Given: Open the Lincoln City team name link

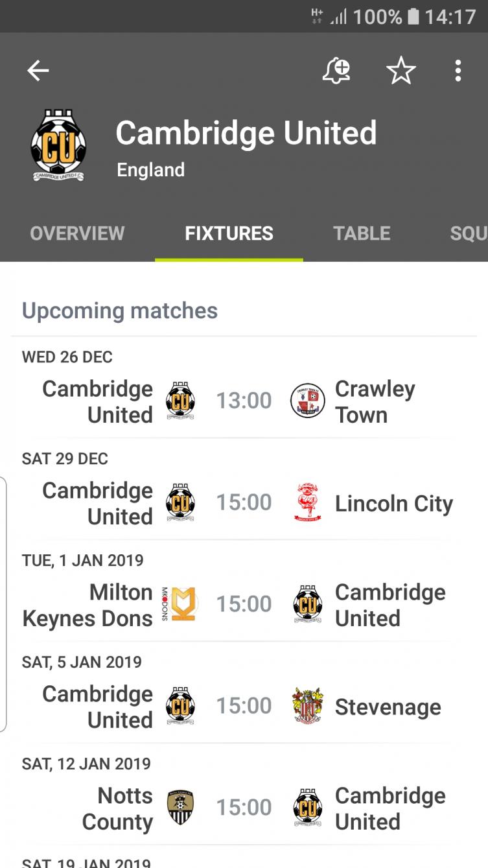Looking at the screenshot, I should click(x=394, y=504).
